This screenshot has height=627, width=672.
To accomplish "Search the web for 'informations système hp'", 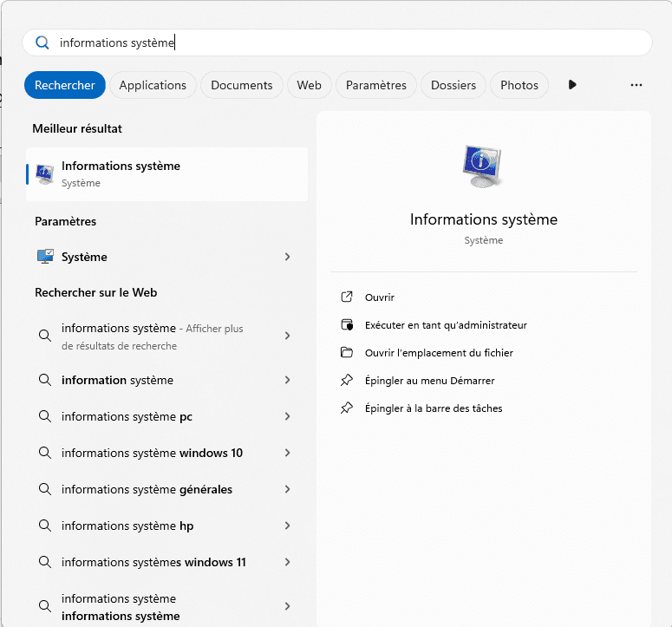I will (x=166, y=526).
